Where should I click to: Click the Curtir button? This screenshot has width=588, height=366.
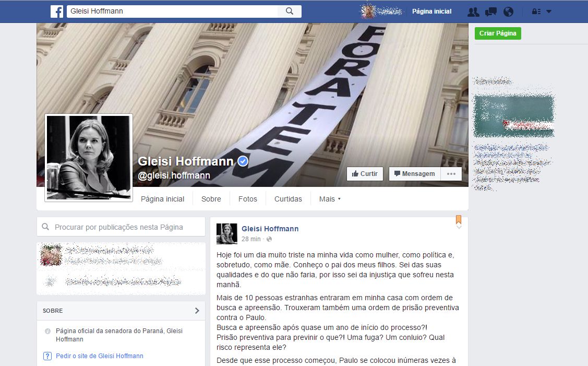tap(364, 173)
